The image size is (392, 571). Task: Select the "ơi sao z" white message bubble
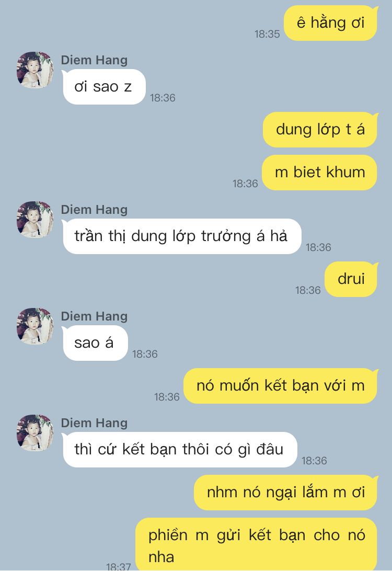tap(103, 87)
